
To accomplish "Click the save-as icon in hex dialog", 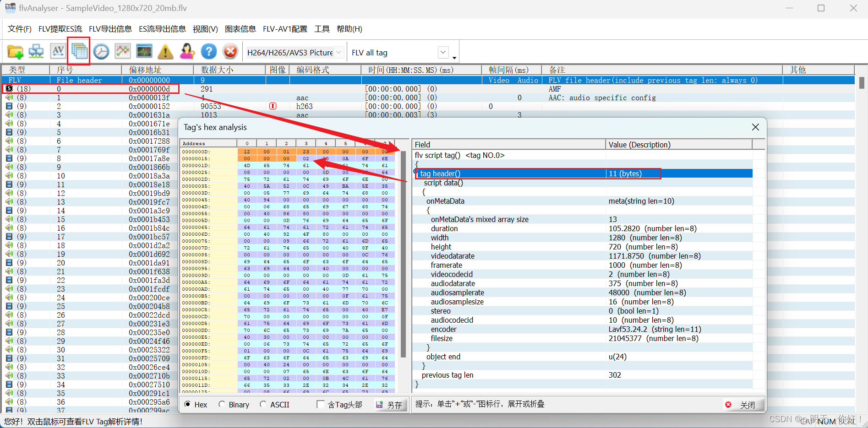I will (x=379, y=405).
